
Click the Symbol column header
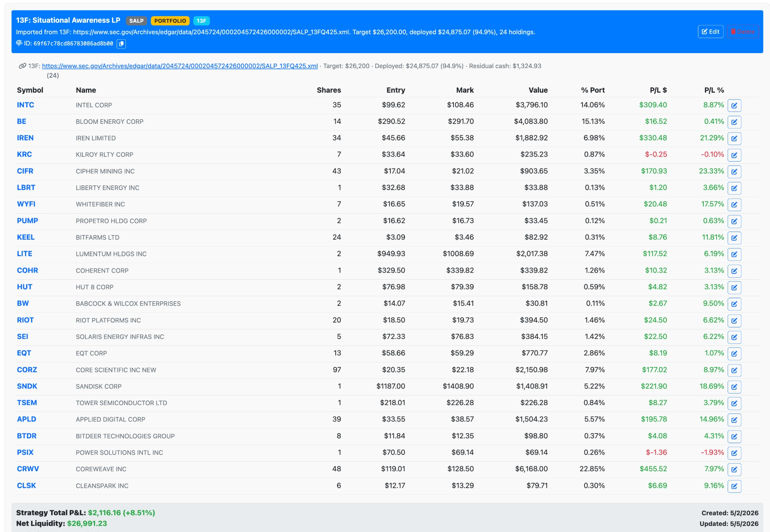30,90
